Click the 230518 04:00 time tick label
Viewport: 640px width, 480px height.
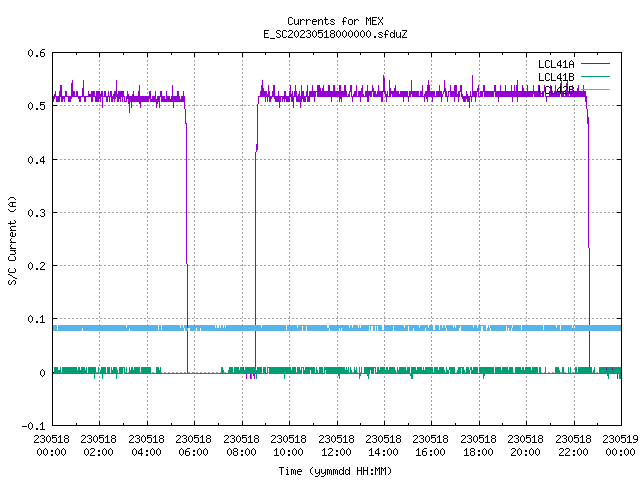pyautogui.click(x=146, y=446)
